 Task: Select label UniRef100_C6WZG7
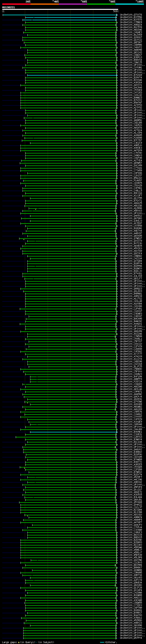131,55
